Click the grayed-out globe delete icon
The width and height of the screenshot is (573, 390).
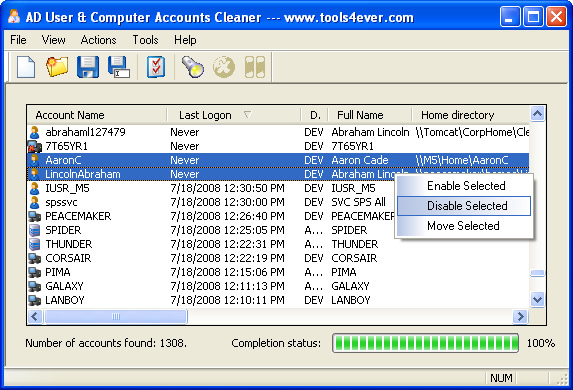point(224,67)
